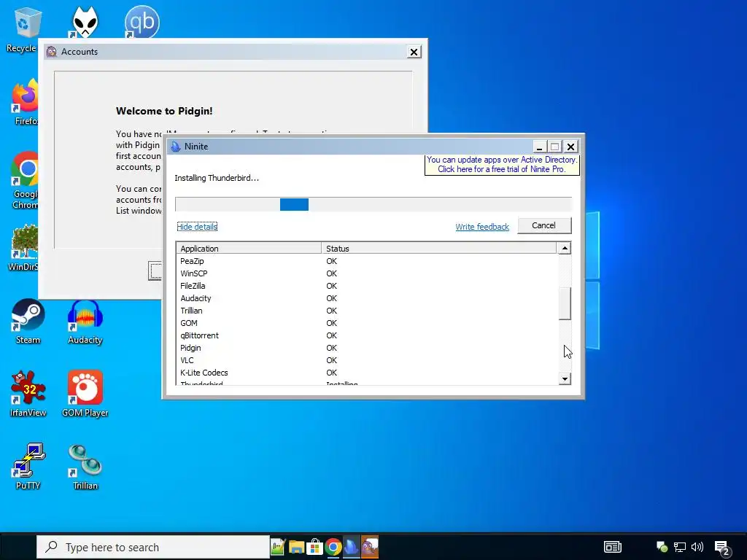The image size is (747, 560).
Task: Select the K-Lite Codecs row
Action: click(x=367, y=373)
